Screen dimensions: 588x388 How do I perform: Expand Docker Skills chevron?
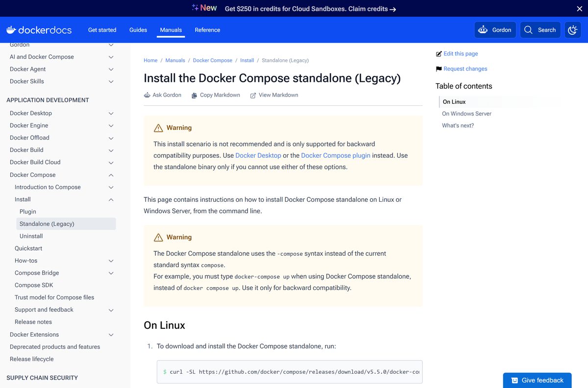[x=111, y=82]
